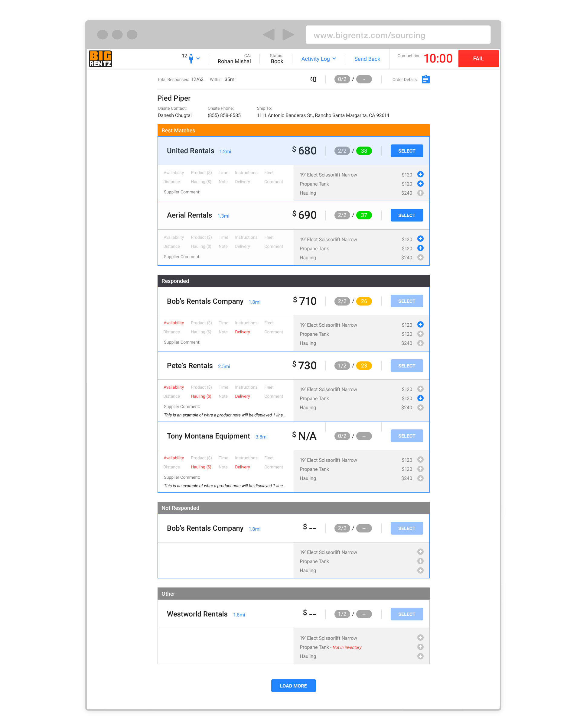Image resolution: width=580 pixels, height=728 pixels.
Task: Open the chevron dropdown beside the person icon
Action: (x=198, y=59)
